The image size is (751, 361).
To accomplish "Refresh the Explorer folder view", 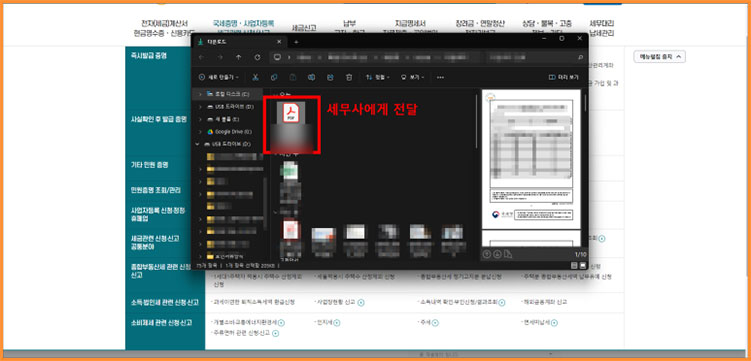I will (257, 57).
